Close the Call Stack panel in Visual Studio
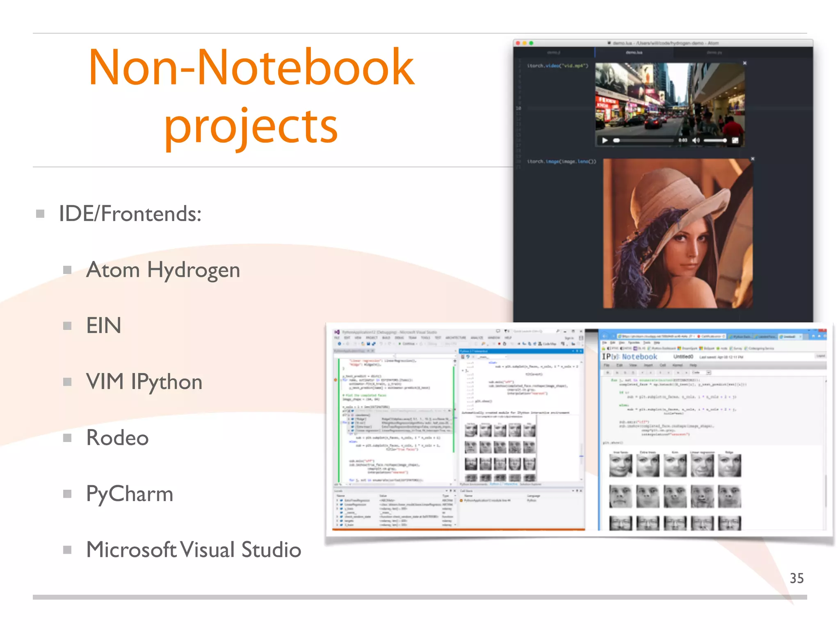The image size is (840, 630). coord(581,491)
